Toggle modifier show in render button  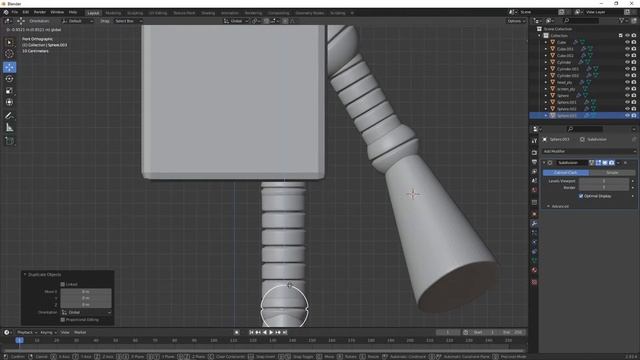611,162
